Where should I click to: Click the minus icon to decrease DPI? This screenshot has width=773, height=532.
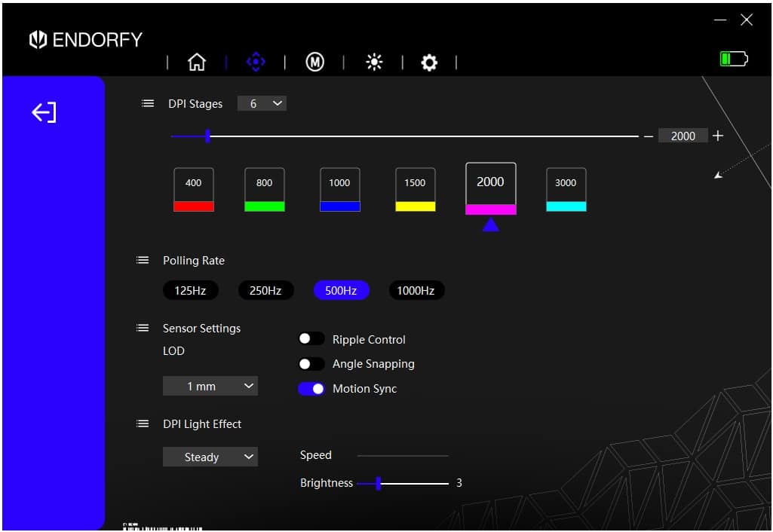click(649, 136)
